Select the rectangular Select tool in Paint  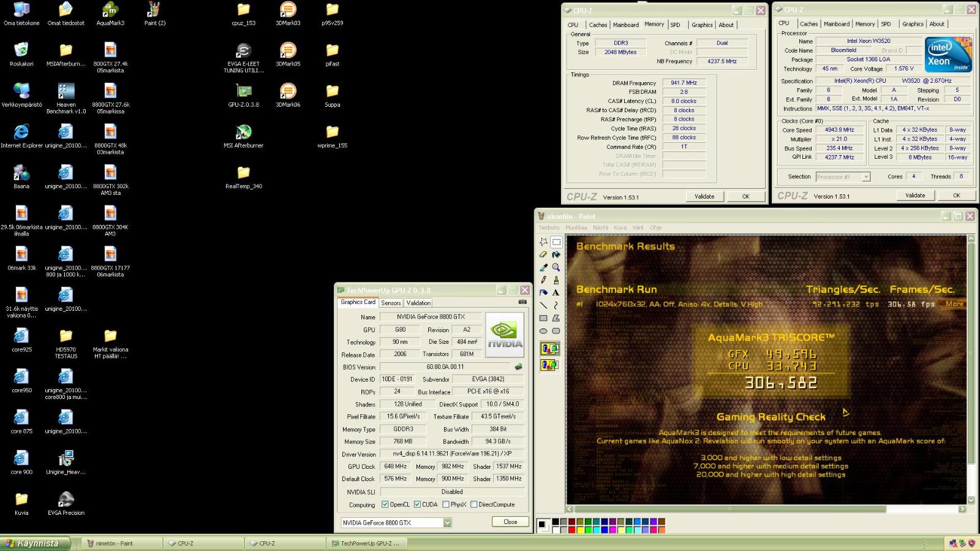(x=556, y=242)
